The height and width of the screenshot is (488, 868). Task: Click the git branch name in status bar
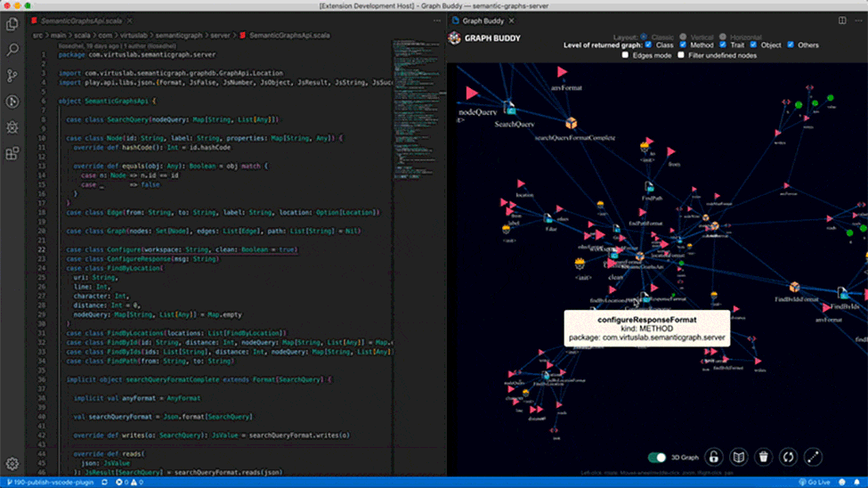point(50,483)
